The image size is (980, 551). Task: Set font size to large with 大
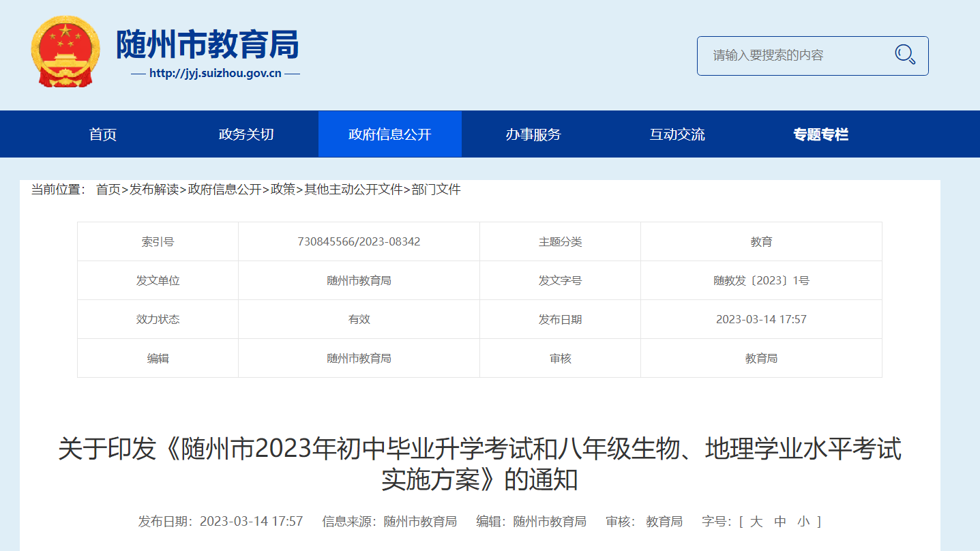(756, 522)
